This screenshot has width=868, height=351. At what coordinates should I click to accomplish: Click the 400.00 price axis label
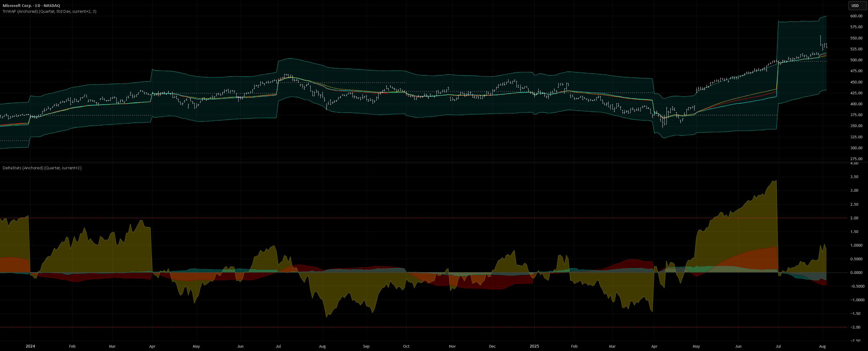click(x=856, y=104)
